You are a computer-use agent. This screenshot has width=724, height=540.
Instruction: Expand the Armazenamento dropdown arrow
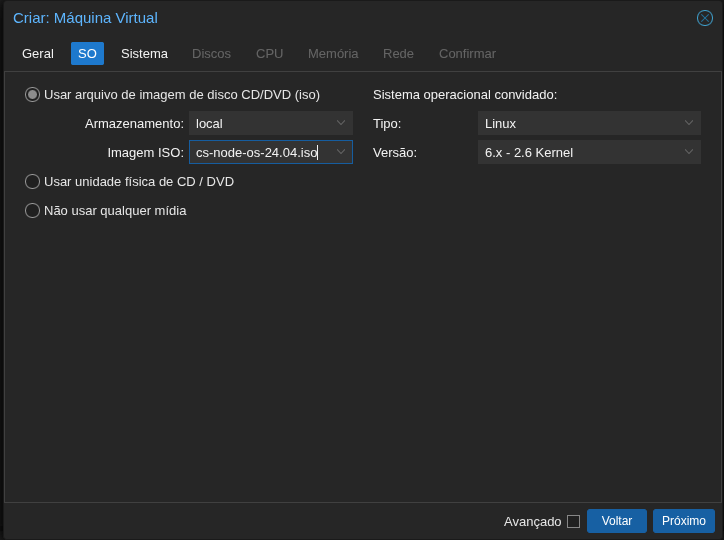pyautogui.click(x=341, y=123)
